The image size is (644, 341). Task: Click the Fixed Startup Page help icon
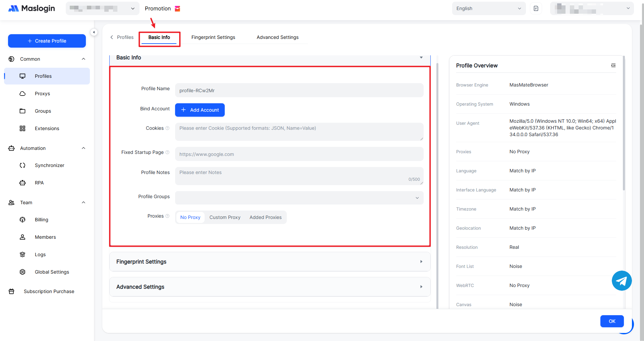click(167, 152)
